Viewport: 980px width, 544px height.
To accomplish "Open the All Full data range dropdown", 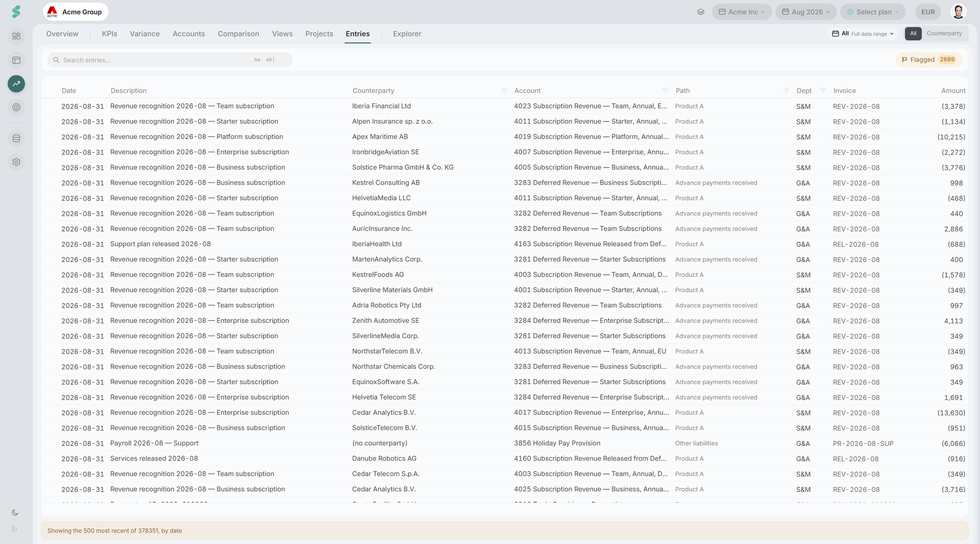I will coord(863,34).
